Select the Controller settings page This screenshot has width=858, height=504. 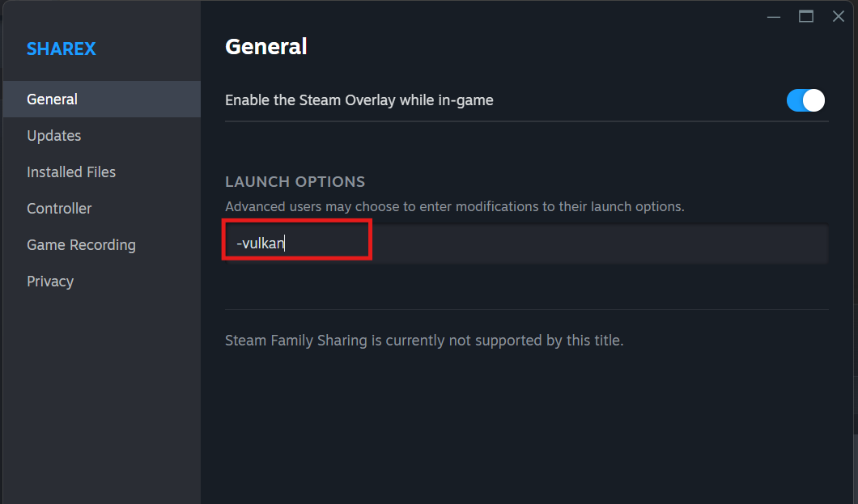[59, 209]
